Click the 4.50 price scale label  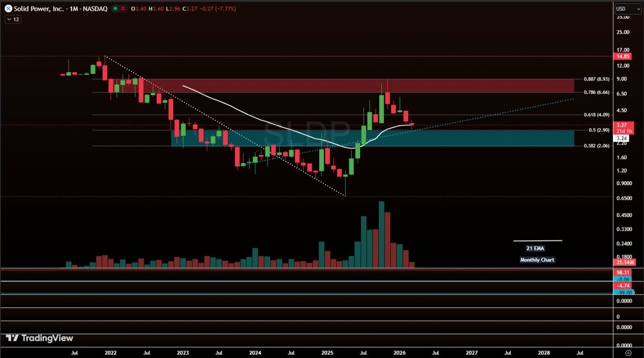pyautogui.click(x=622, y=110)
